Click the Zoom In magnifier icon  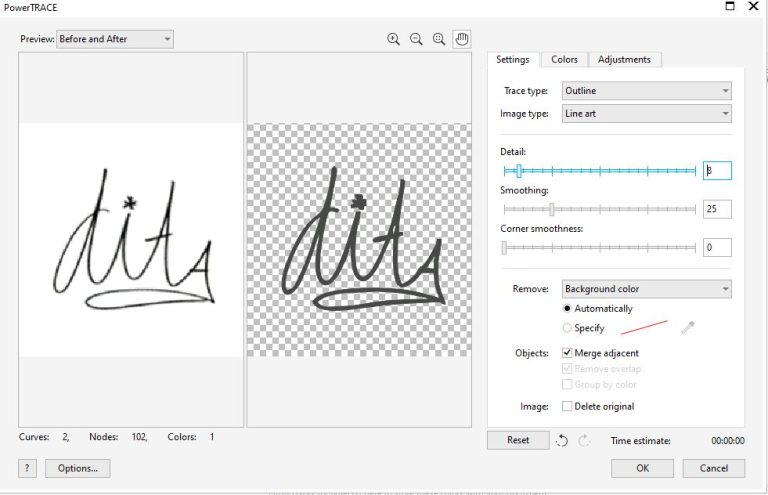pyautogui.click(x=393, y=39)
